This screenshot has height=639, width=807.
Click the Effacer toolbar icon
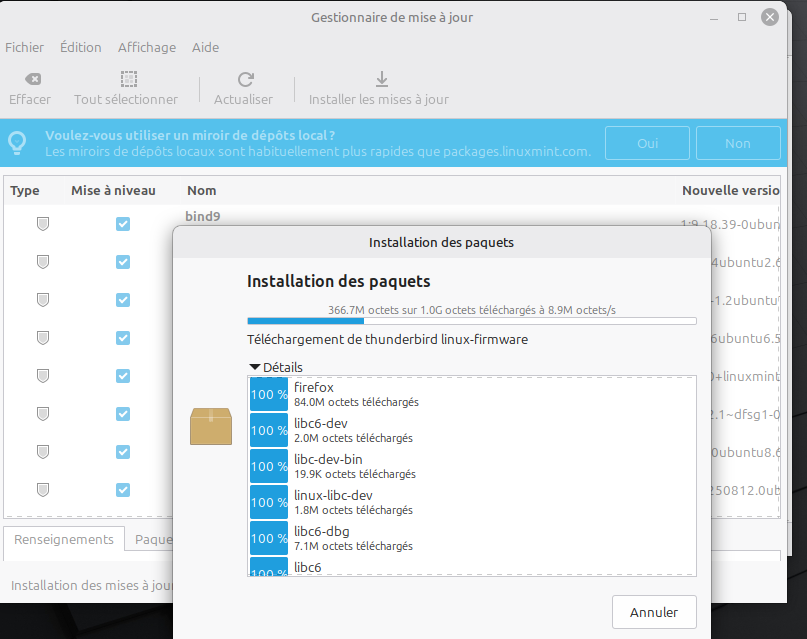[x=33, y=79]
